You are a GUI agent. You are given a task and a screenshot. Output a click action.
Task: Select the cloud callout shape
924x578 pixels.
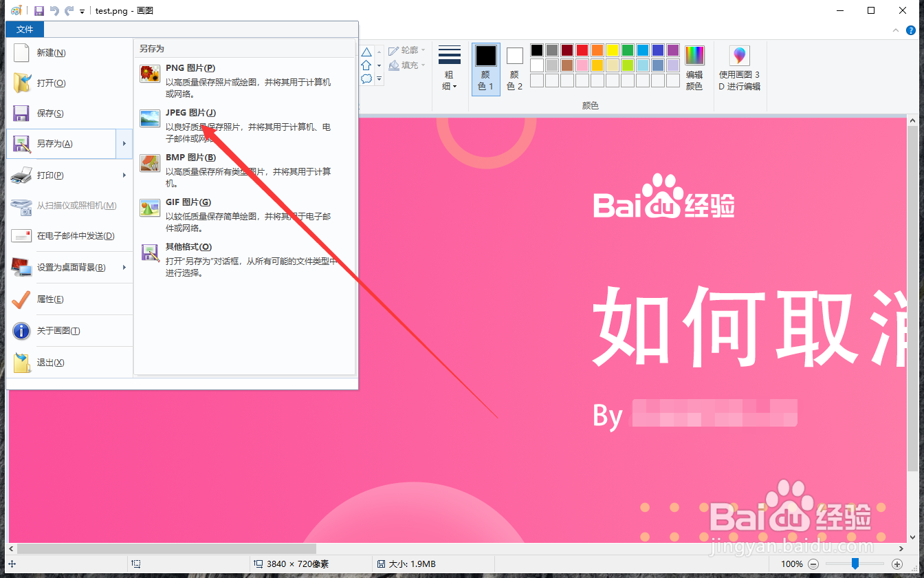pyautogui.click(x=366, y=78)
